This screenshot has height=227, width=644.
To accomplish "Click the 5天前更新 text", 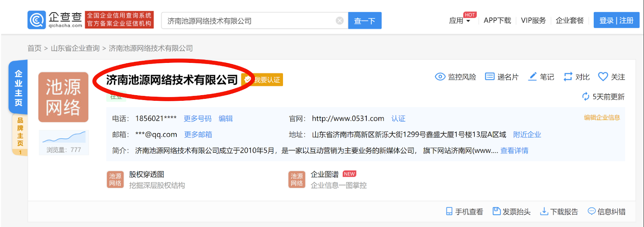I will click(x=609, y=97).
